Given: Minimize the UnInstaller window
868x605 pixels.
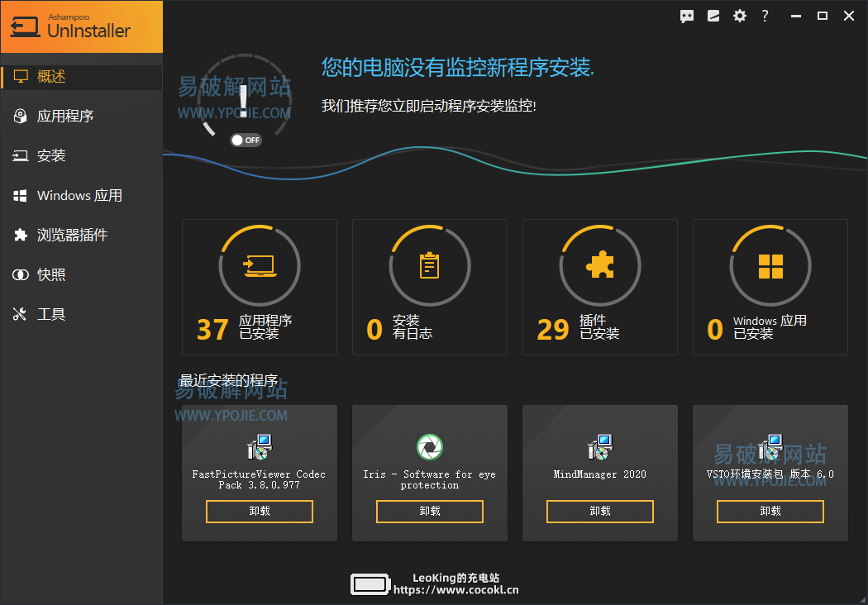Looking at the screenshot, I should pos(796,16).
